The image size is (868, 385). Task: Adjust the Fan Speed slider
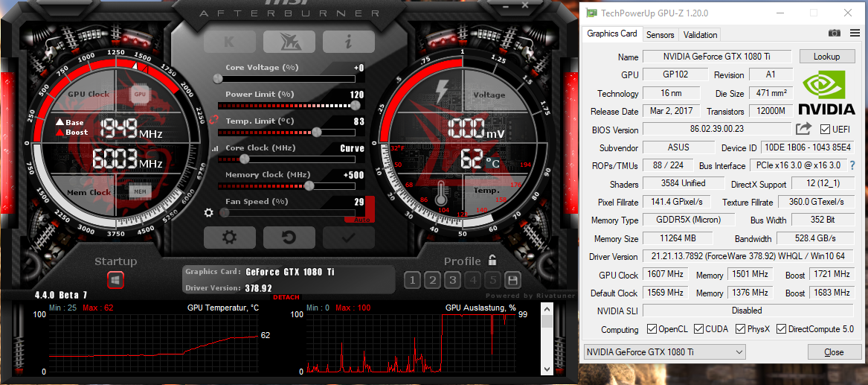(x=287, y=213)
